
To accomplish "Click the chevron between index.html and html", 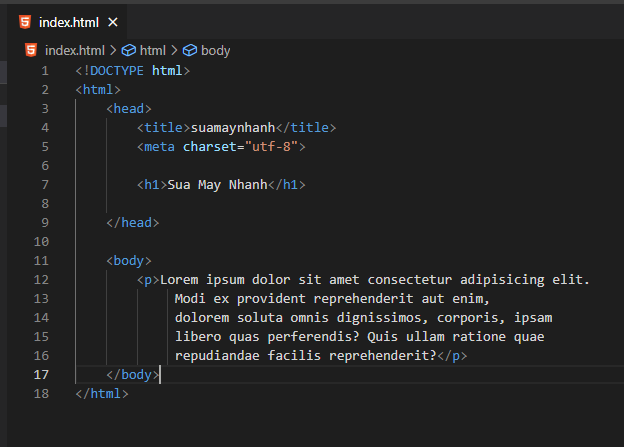I will (113, 51).
